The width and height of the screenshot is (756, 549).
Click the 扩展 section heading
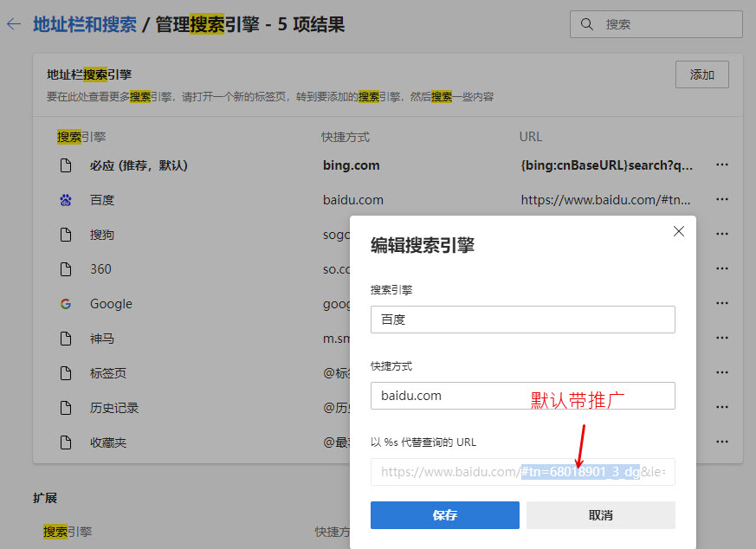click(45, 498)
